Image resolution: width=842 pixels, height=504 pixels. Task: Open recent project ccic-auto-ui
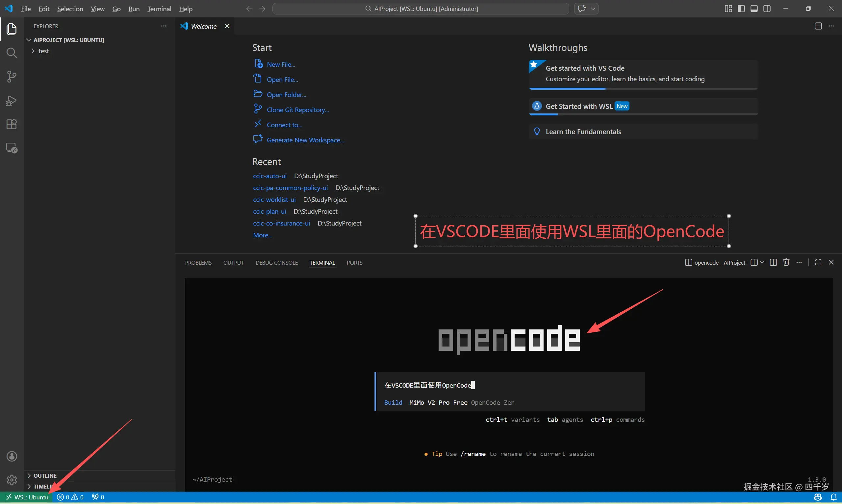(x=269, y=176)
